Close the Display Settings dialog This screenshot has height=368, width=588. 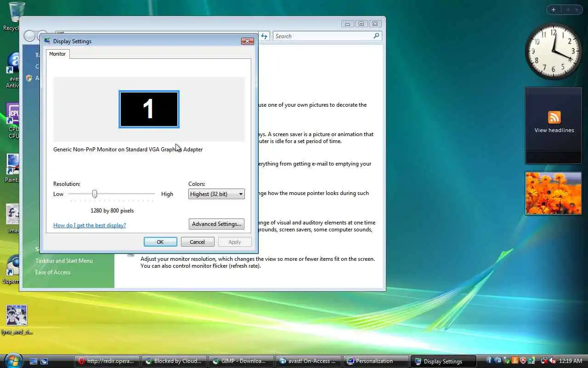[x=248, y=41]
